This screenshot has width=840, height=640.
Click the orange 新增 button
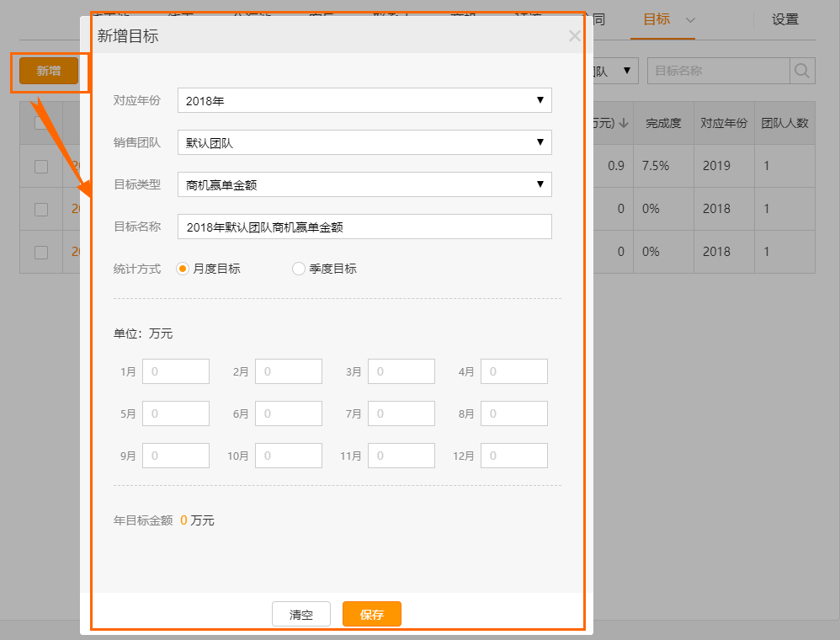49,71
